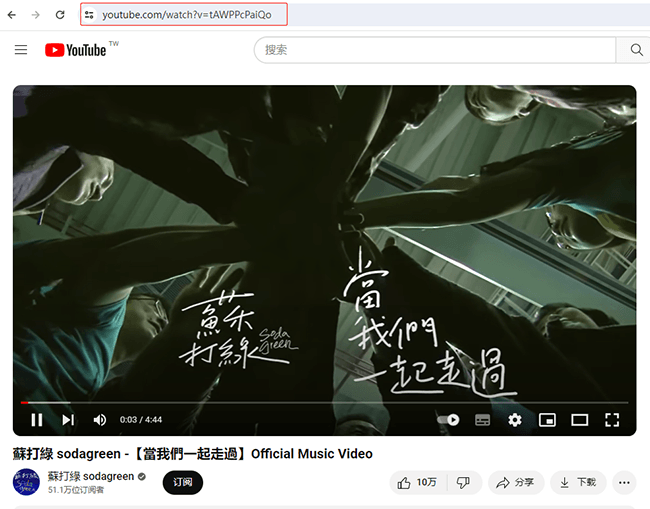Open video settings gear

coord(514,420)
